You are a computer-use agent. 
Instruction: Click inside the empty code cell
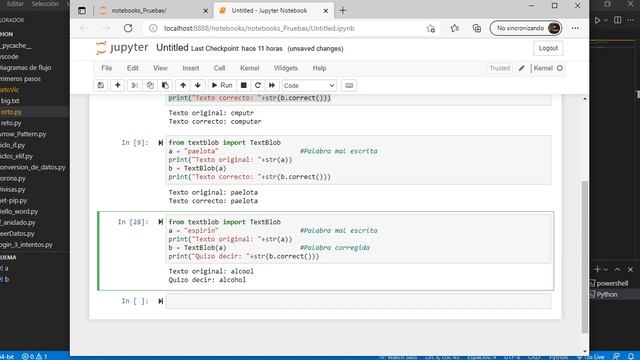click(x=358, y=301)
